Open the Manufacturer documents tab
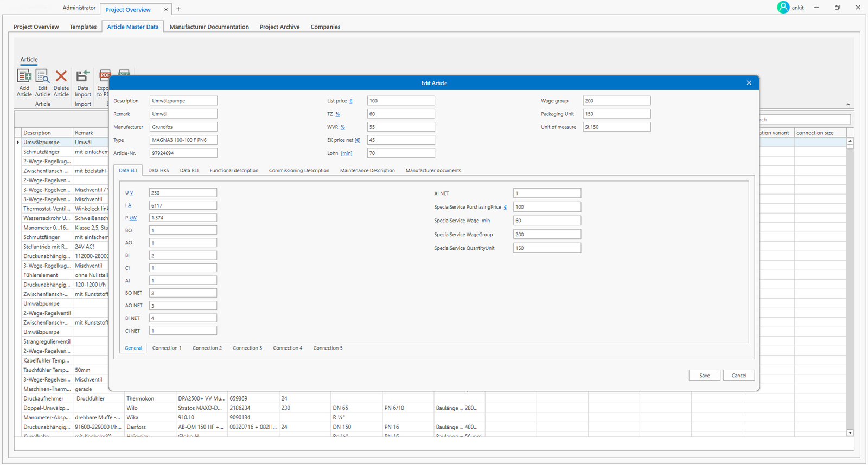This screenshot has width=868, height=465. [x=433, y=171]
